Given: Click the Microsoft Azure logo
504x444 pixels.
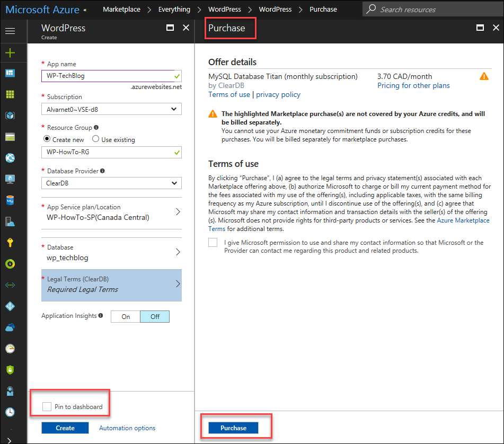Looking at the screenshot, I should pyautogui.click(x=42, y=10).
